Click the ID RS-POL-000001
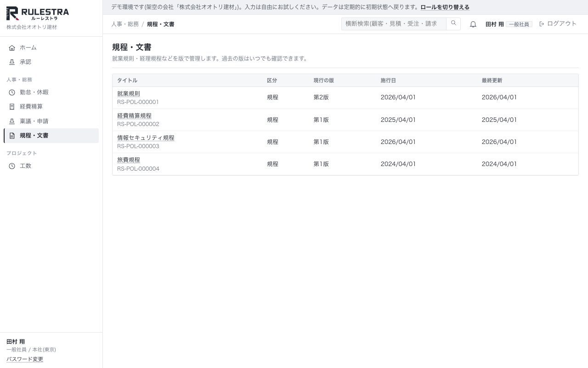This screenshot has height=368, width=588. tap(138, 102)
